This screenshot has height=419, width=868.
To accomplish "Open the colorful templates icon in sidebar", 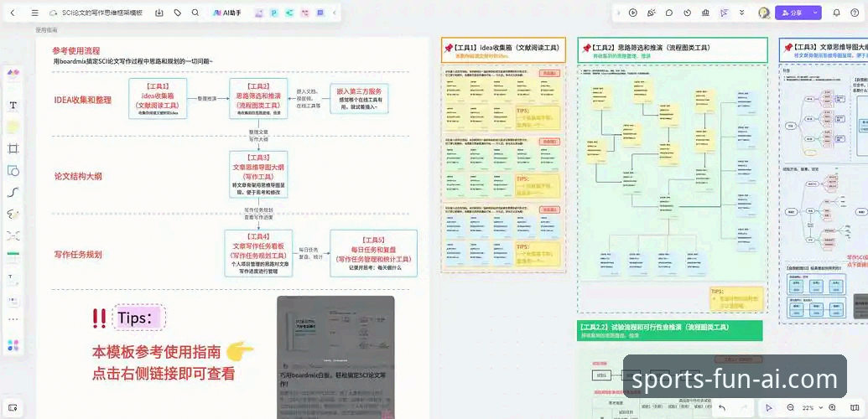I will pos(13,73).
